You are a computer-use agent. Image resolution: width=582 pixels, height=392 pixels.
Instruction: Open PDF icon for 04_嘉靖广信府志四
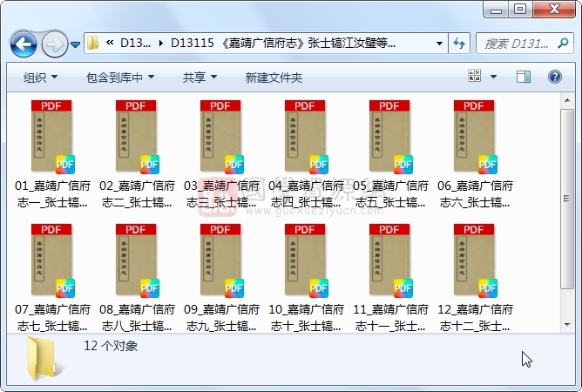[306, 137]
